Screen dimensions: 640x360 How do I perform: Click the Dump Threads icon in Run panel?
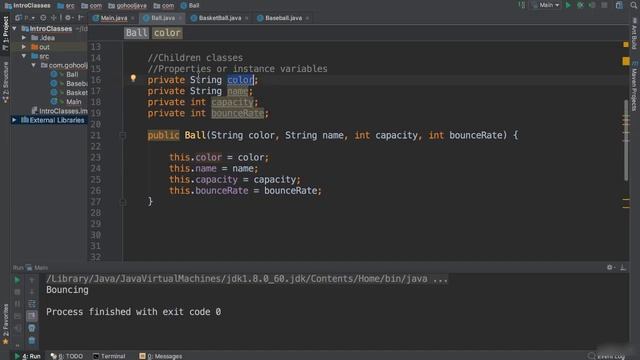17,316
